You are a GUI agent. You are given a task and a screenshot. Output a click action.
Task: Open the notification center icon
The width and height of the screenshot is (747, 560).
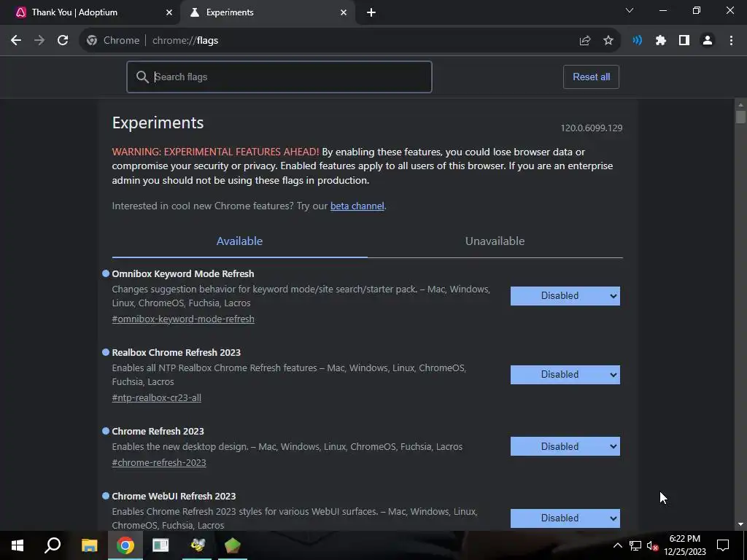pyautogui.click(x=723, y=545)
